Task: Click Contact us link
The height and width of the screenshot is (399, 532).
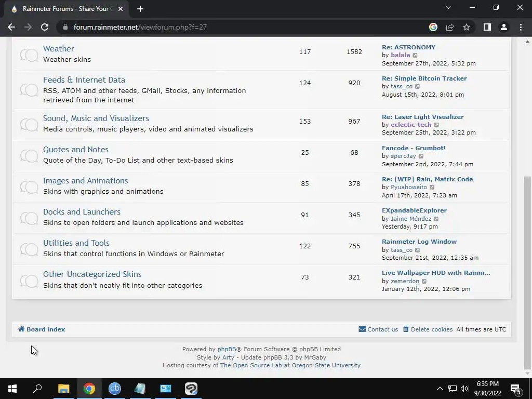Action: point(378,329)
